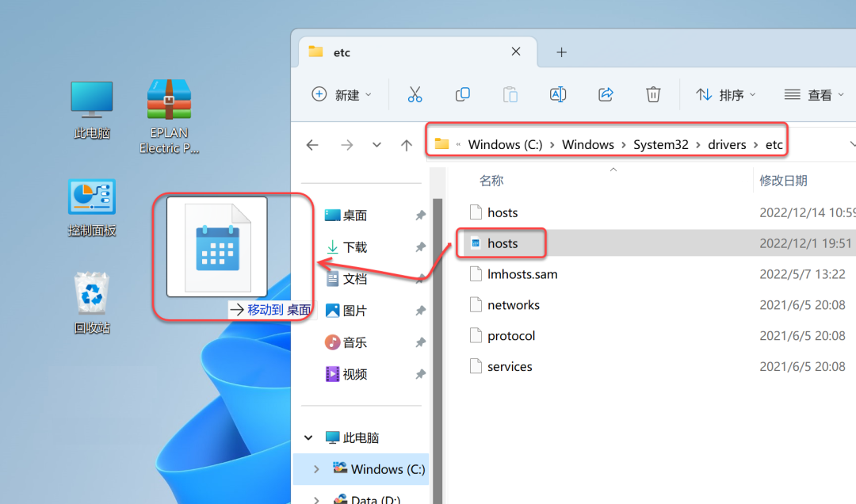Open a new File Explorer tab

(561, 52)
